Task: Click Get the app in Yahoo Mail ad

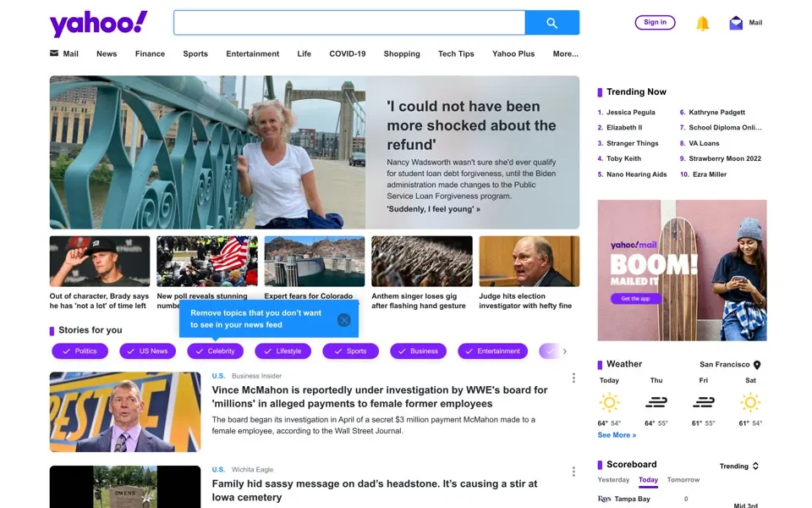Action: pos(635,299)
